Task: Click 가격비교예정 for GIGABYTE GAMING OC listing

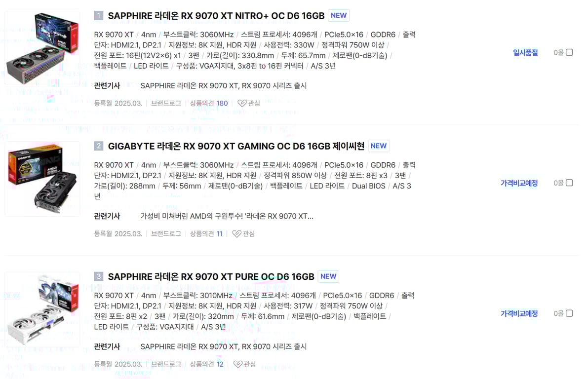Action: [x=519, y=183]
